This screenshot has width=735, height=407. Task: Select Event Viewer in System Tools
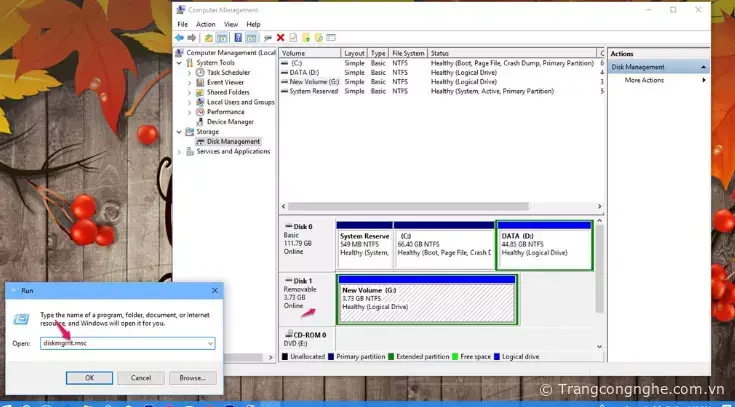(226, 82)
